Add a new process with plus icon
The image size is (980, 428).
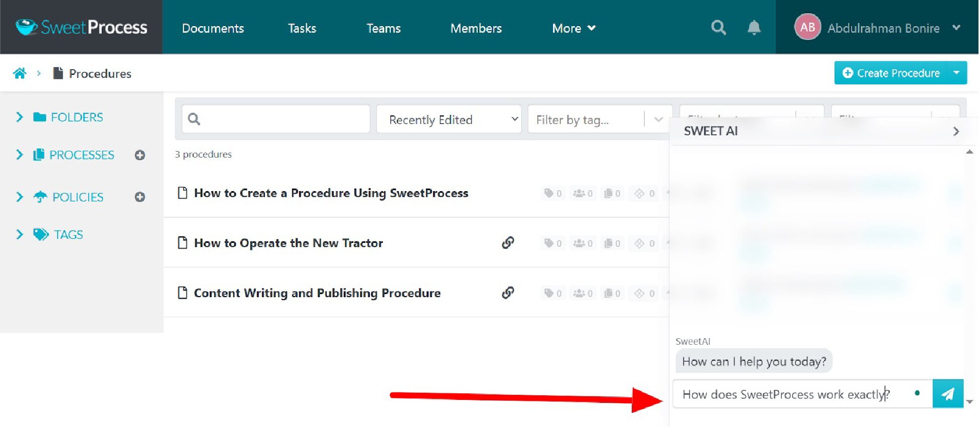140,155
